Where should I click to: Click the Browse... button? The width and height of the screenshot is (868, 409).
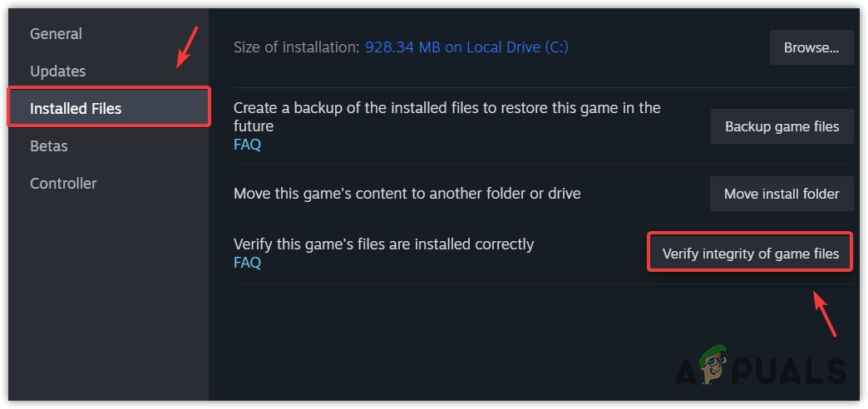click(811, 48)
